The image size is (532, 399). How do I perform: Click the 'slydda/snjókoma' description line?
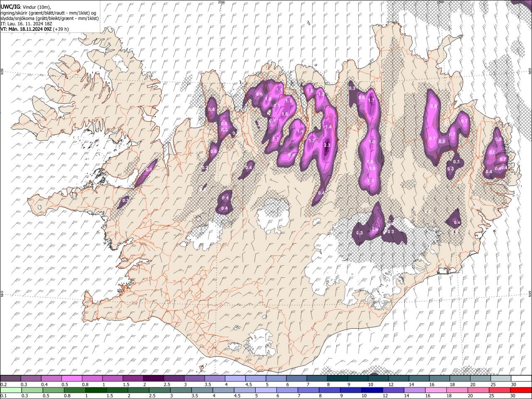49,19
